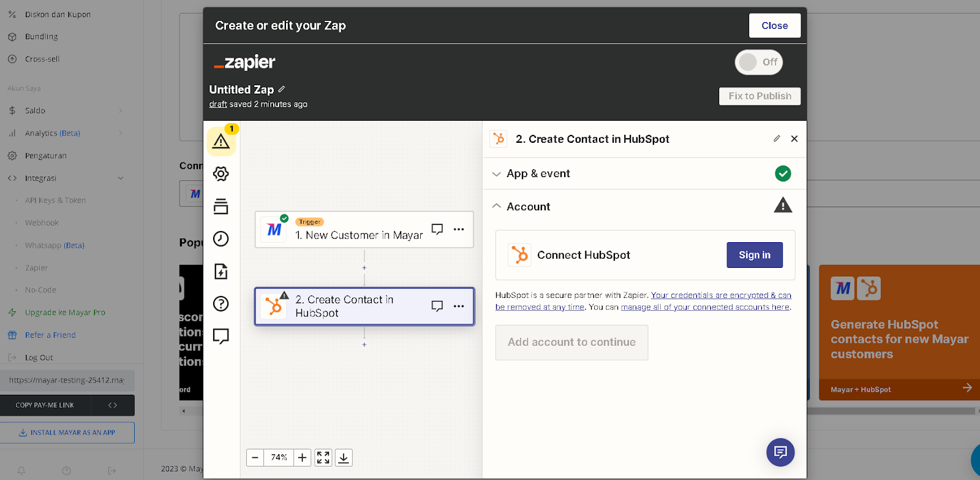Screen dimensions: 980x480
Task: Open the versions stack icon
Action: (x=221, y=207)
